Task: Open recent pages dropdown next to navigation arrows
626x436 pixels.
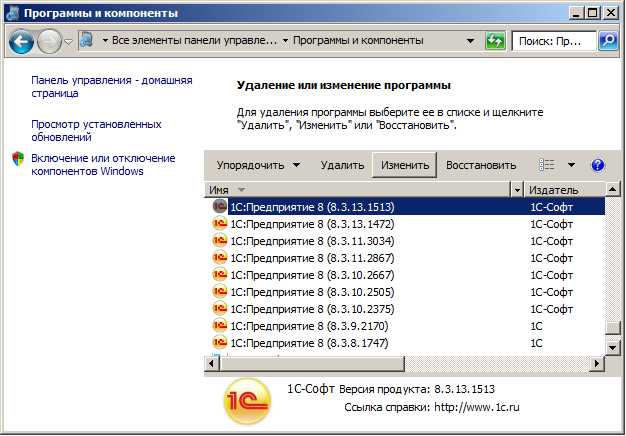Action: click(69, 42)
